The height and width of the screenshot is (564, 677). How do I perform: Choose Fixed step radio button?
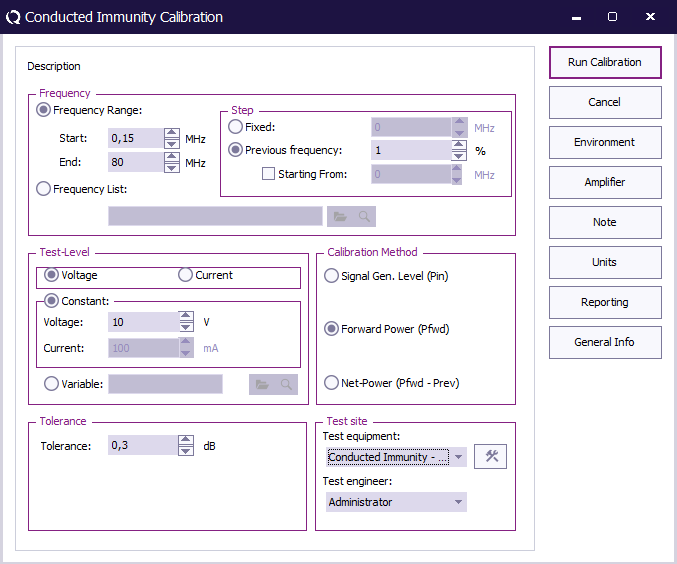point(236,127)
